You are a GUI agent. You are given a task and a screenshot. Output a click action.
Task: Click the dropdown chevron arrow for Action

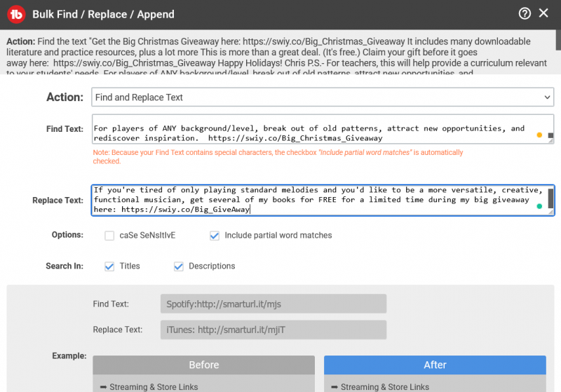point(547,97)
